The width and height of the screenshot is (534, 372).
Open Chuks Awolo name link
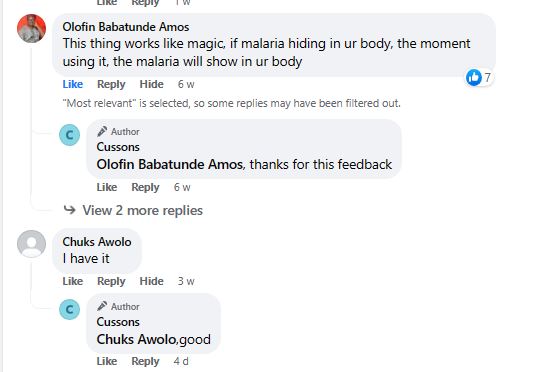pos(97,242)
